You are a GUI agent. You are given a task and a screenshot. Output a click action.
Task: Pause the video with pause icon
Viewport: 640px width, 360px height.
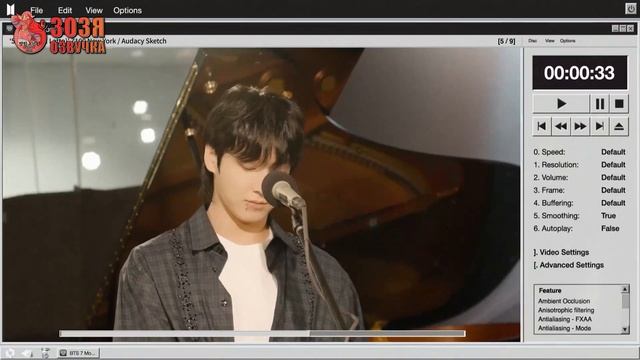pos(600,104)
